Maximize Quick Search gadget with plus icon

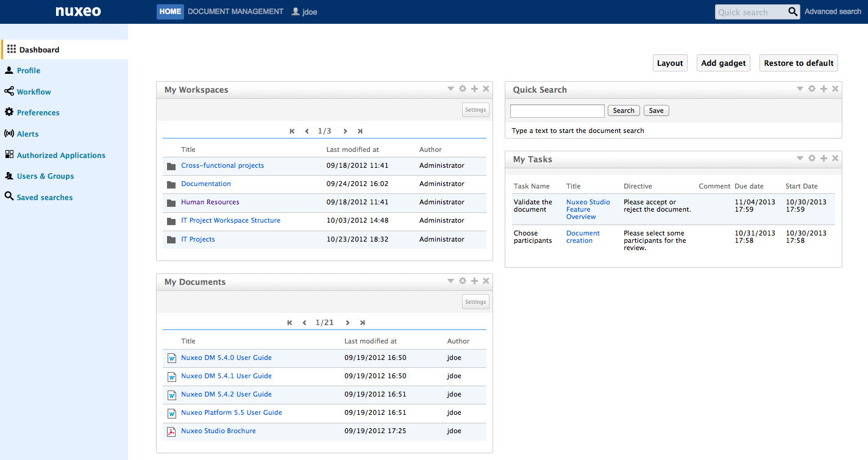pyautogui.click(x=824, y=89)
